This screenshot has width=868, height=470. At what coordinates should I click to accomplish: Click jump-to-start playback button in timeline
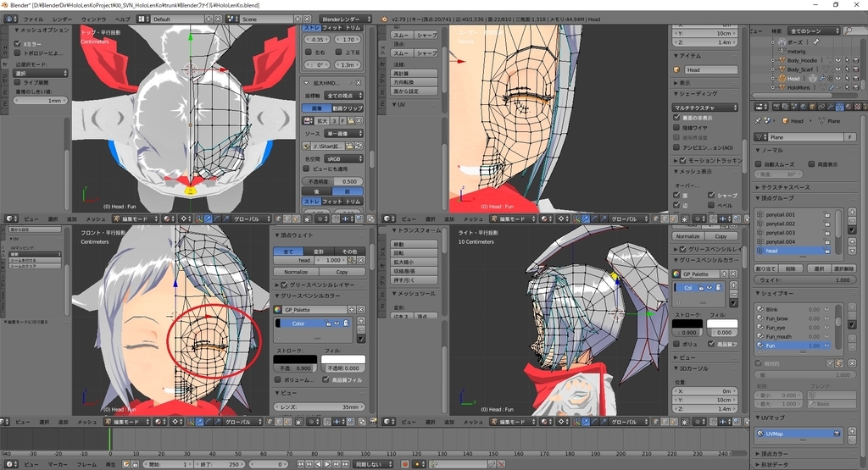301,464
